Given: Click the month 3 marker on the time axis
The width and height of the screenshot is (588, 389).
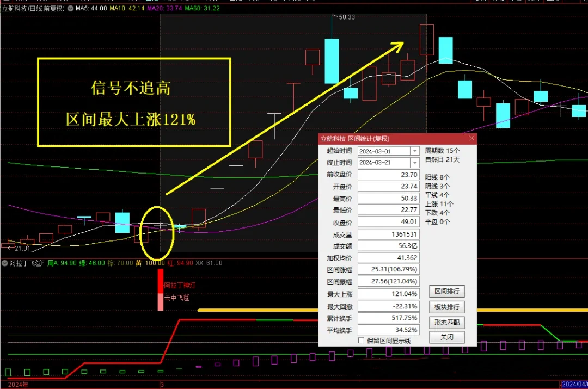Looking at the screenshot, I should [162, 385].
